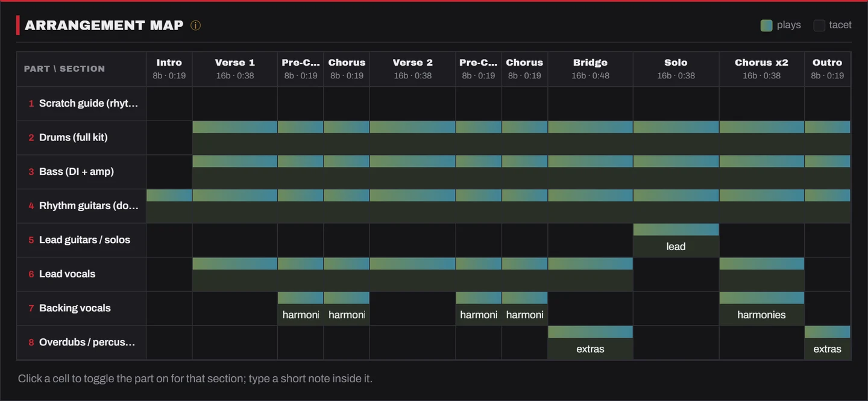
Task: Select the Chorus x2 section header
Action: [762, 69]
